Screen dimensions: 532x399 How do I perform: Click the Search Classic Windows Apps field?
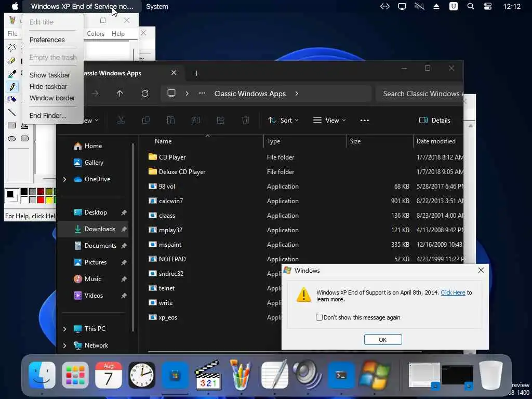[420, 94]
